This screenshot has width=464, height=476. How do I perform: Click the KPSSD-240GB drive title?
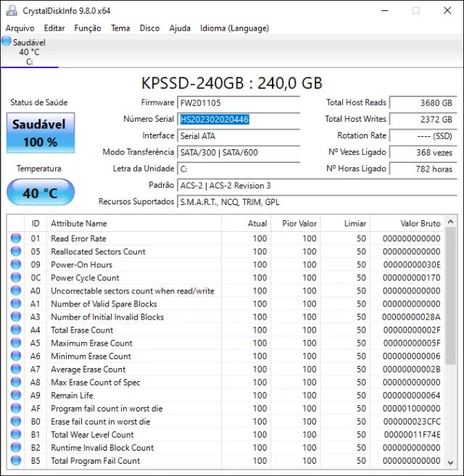pos(232,83)
